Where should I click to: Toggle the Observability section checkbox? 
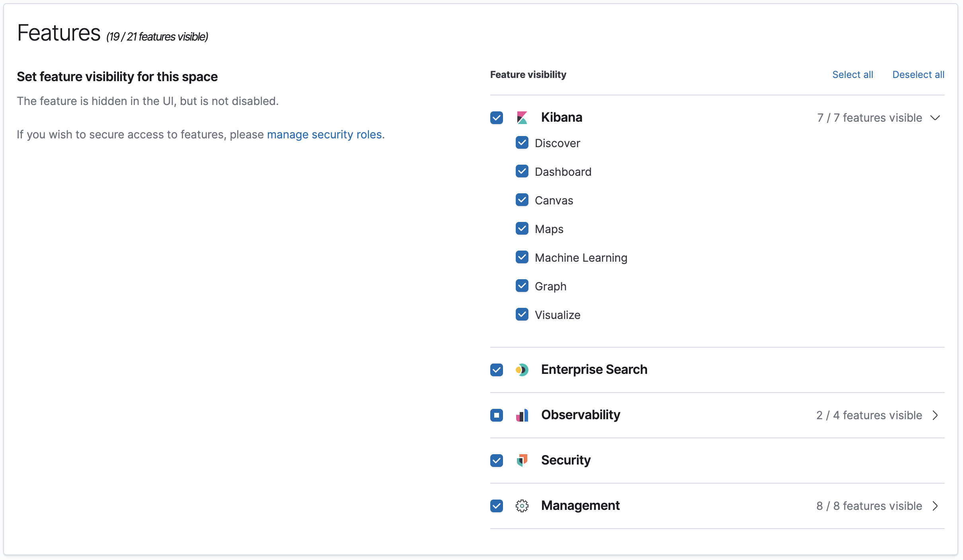pos(497,415)
